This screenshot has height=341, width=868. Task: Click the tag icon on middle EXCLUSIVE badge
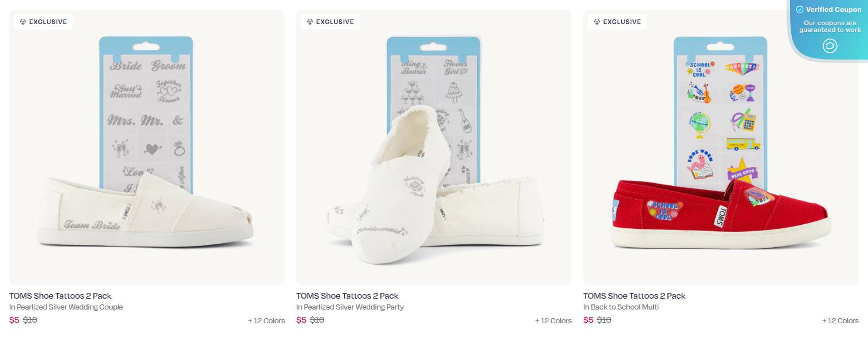310,22
